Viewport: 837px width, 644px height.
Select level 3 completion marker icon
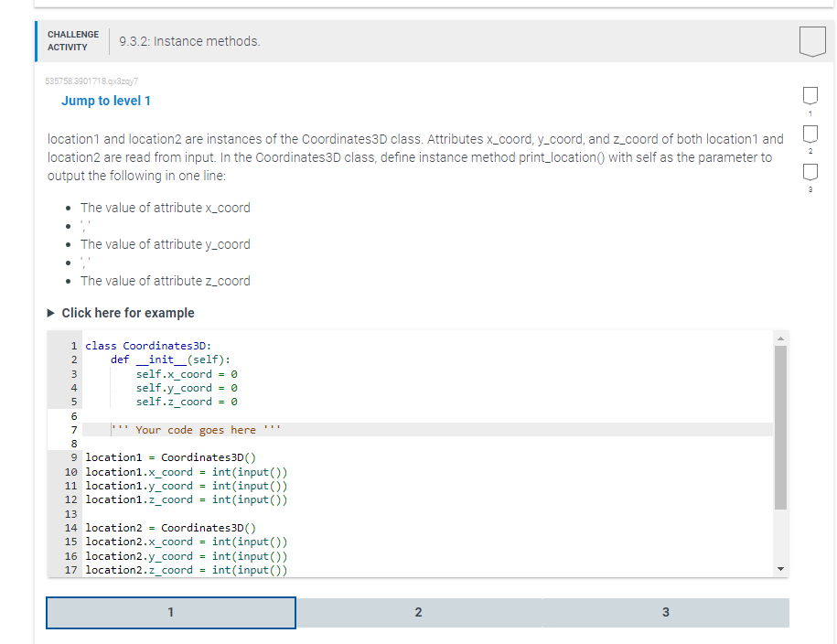810,172
